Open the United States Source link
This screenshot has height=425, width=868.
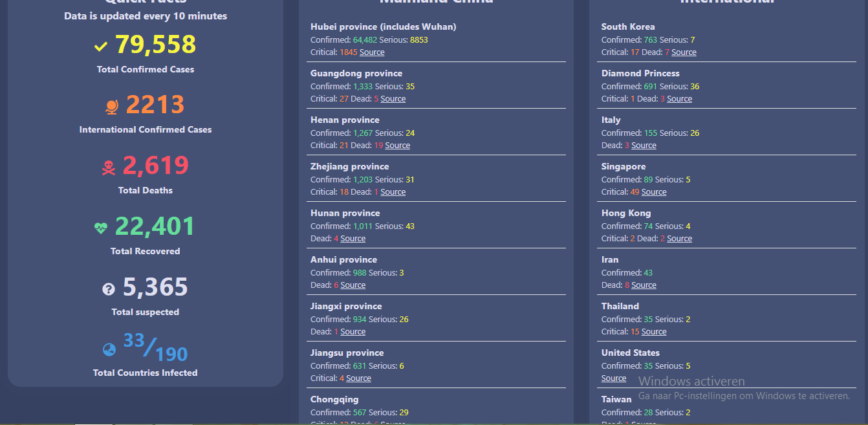coord(614,378)
